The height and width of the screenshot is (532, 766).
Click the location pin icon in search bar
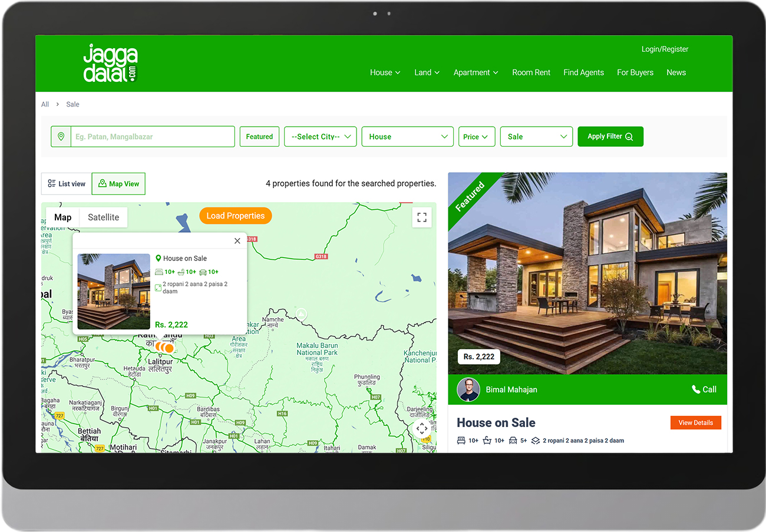[61, 137]
